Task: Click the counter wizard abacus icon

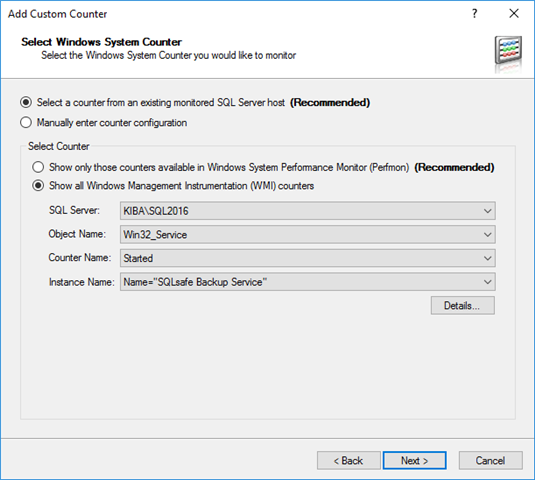Action: tap(508, 51)
